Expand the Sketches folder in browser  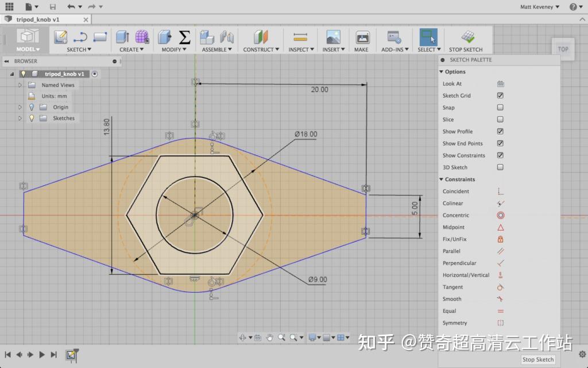click(19, 118)
